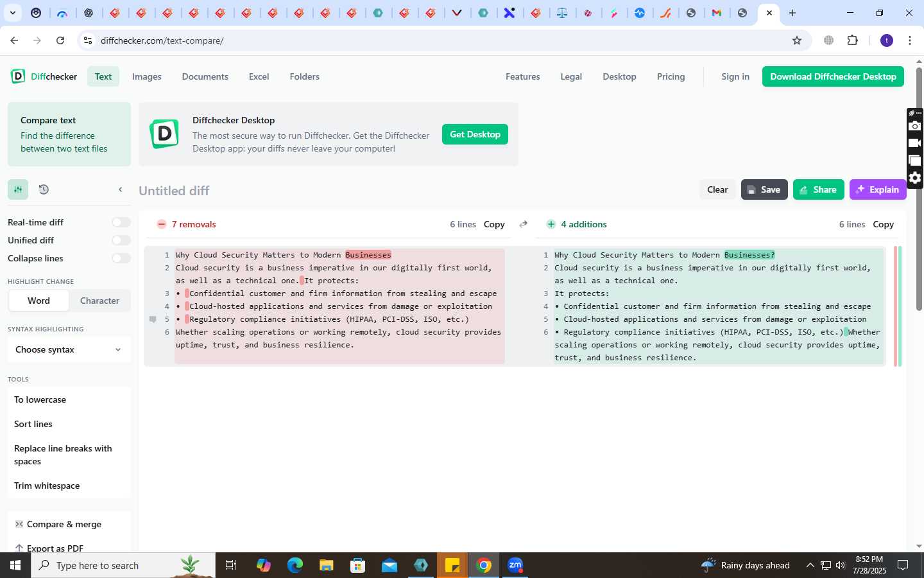Open a new browser tab
The height and width of the screenshot is (578, 924).
pos(792,13)
